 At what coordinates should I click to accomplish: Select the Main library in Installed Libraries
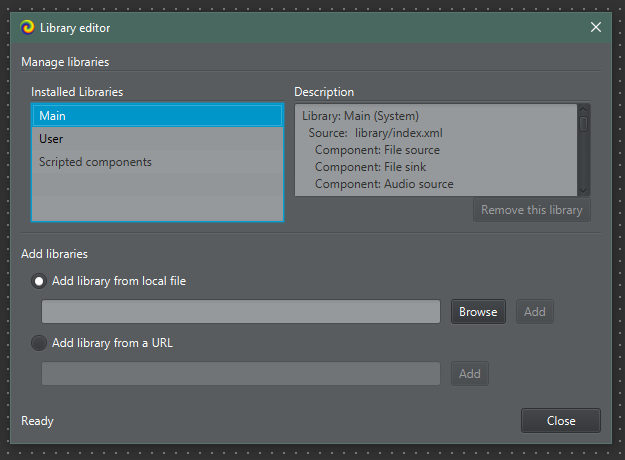click(x=157, y=116)
